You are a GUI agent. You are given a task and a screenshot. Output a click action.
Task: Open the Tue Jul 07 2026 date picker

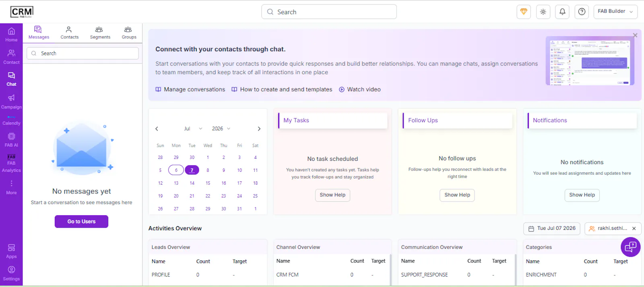tap(552, 229)
